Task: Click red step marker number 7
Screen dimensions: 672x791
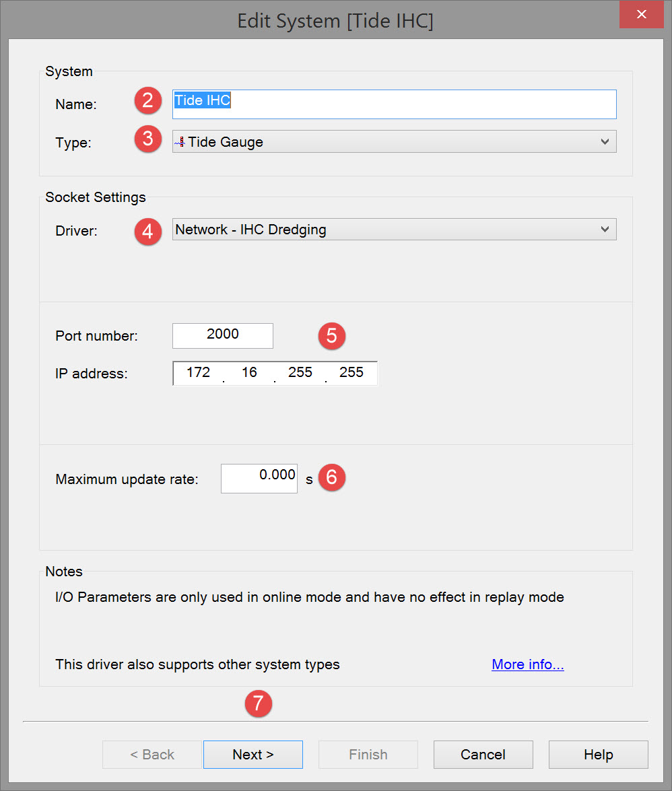Action: click(x=258, y=703)
